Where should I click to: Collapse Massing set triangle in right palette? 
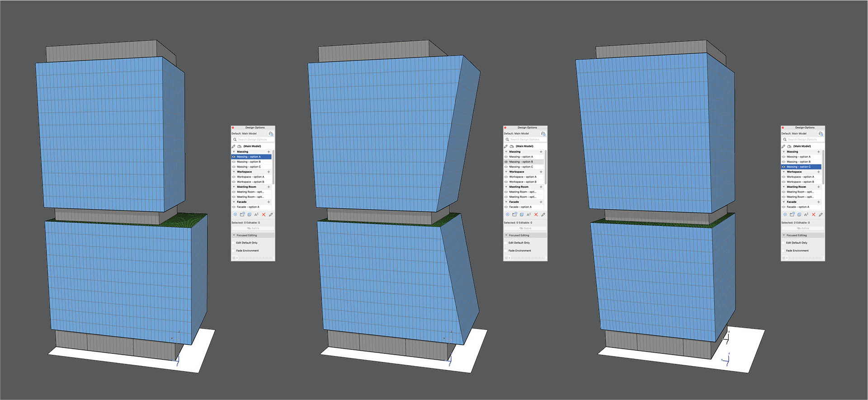click(x=783, y=152)
